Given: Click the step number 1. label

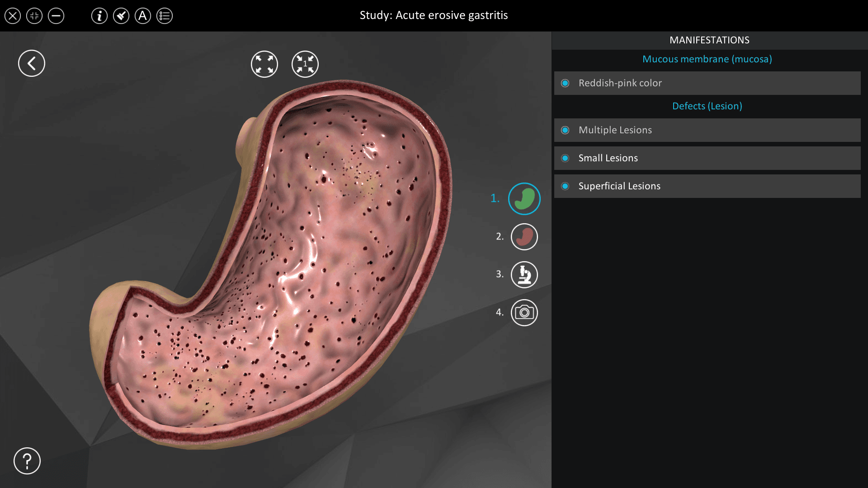Looking at the screenshot, I should 495,198.
